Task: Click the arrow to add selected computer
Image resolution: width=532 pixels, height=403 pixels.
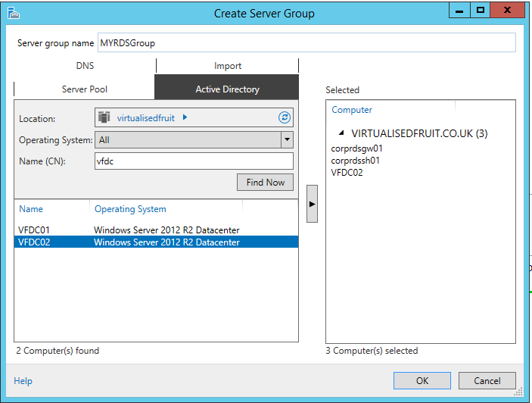Action: point(312,204)
